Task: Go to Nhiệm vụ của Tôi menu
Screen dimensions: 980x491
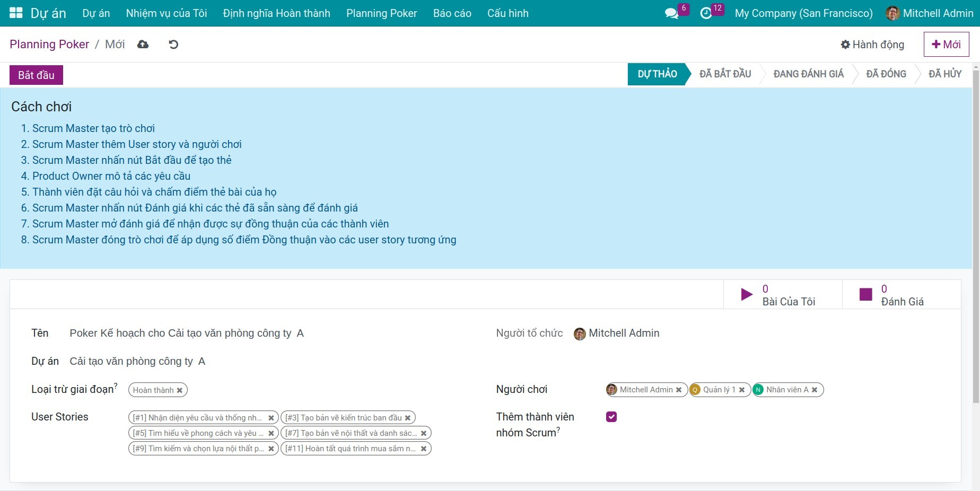Action: [167, 13]
